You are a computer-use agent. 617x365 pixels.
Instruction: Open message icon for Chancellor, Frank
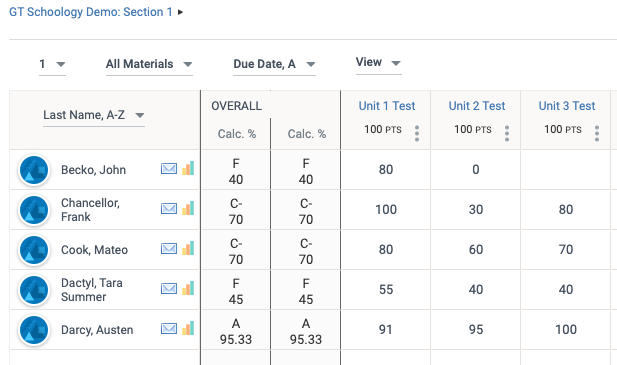(169, 208)
